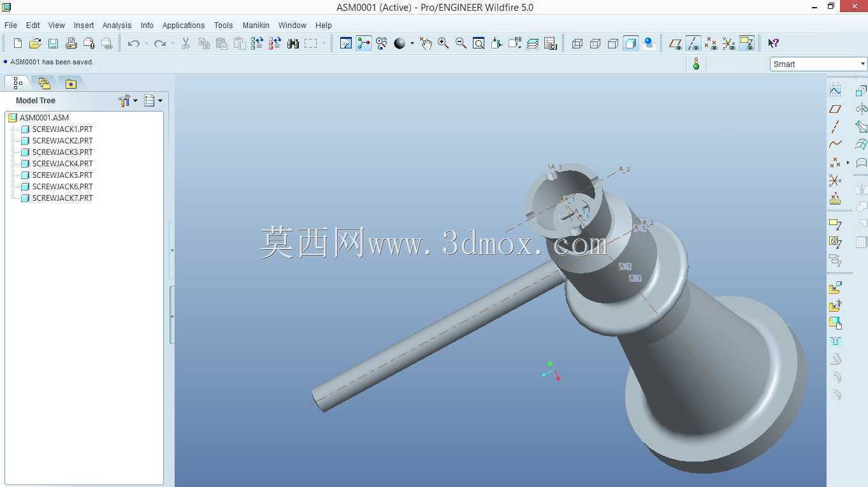Cut selection with scissors icon
This screenshot has width=868, height=487.
point(186,43)
